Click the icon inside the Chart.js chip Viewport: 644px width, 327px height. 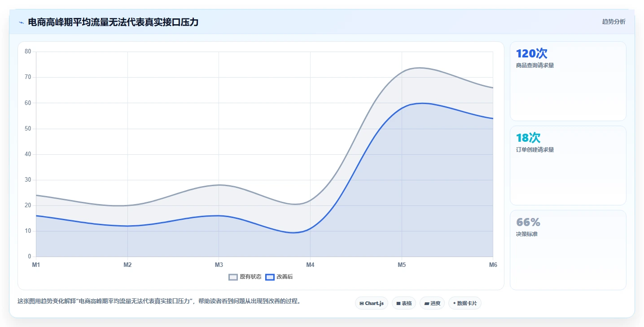[x=362, y=304]
